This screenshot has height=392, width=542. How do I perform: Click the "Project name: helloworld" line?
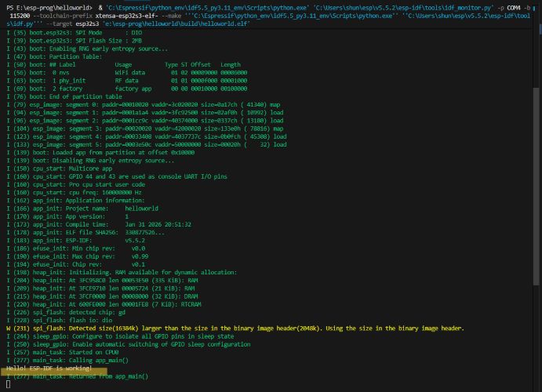tap(86, 209)
